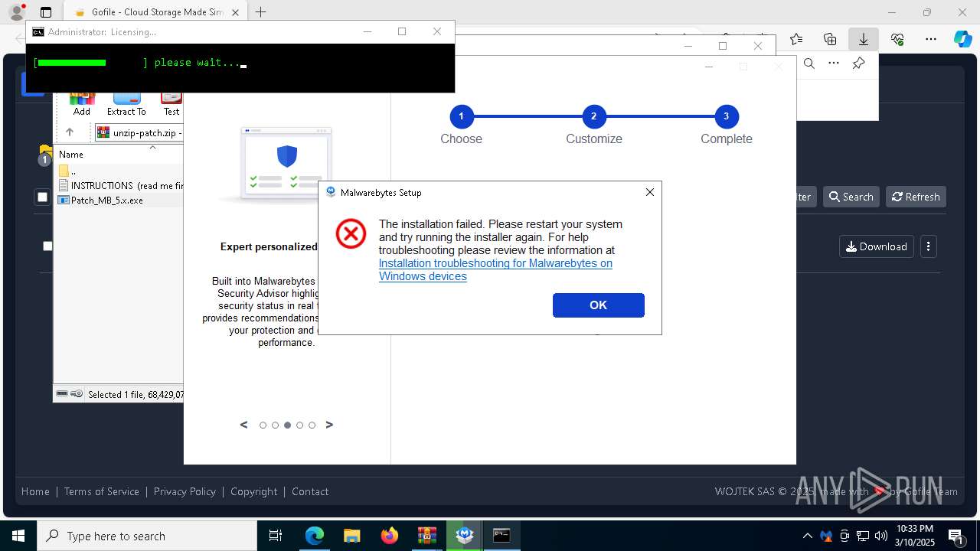The height and width of the screenshot is (551, 980).
Task: Open Microsoft Edge from taskbar
Action: point(315,536)
